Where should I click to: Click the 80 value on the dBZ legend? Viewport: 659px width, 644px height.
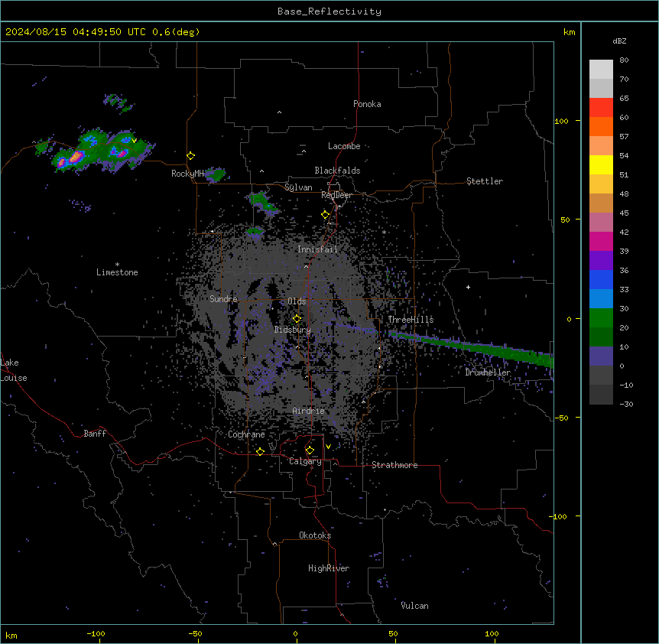[624, 60]
